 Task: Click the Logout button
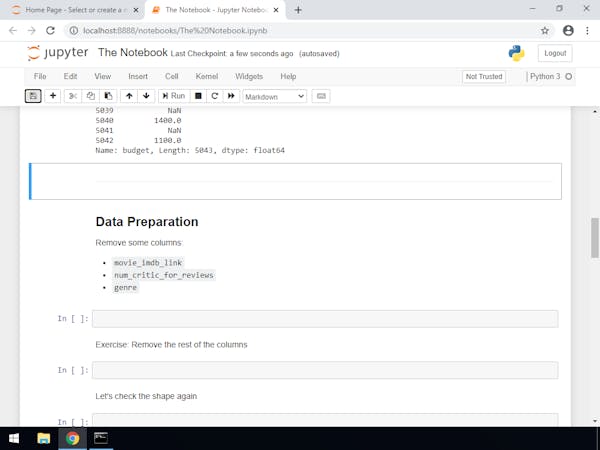tap(555, 53)
